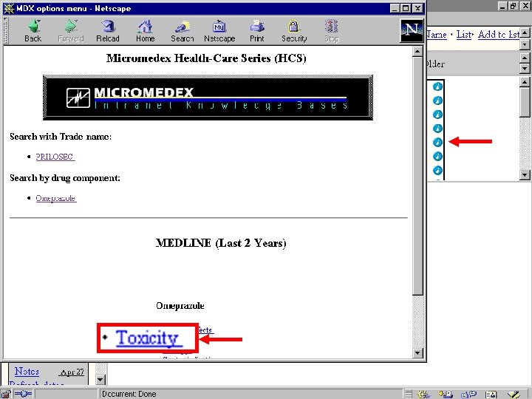Click the Search by drug component label
The width and height of the screenshot is (532, 399).
(65, 178)
